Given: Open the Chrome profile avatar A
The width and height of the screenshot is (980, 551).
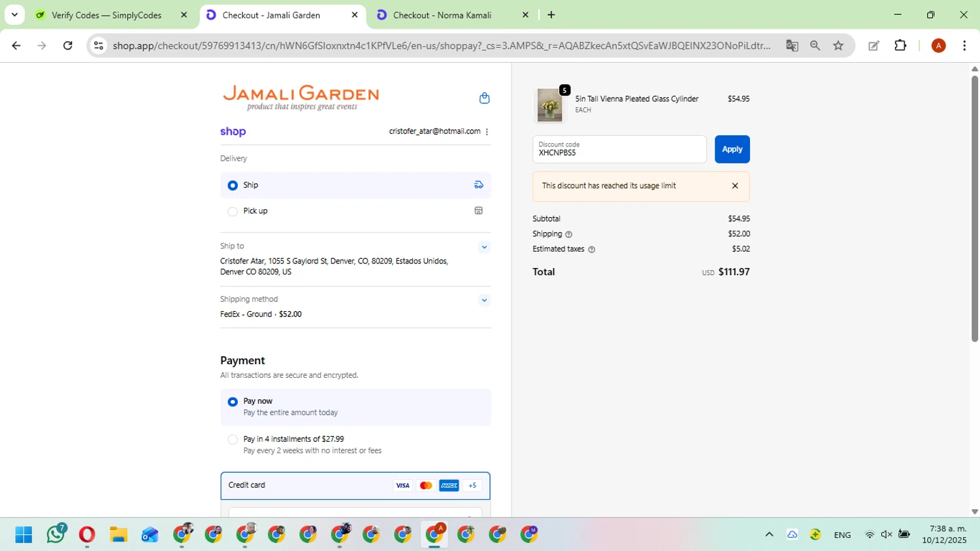Looking at the screenshot, I should click(938, 45).
